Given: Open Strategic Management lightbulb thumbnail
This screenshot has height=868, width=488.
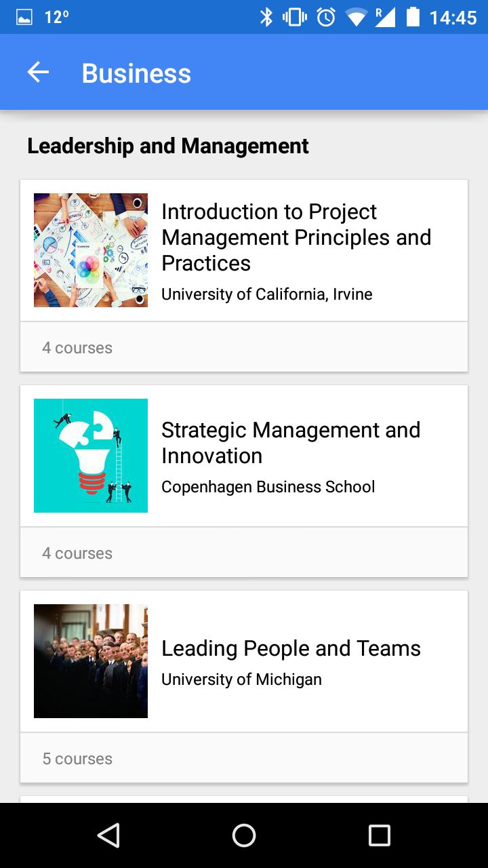Looking at the screenshot, I should pyautogui.click(x=91, y=456).
